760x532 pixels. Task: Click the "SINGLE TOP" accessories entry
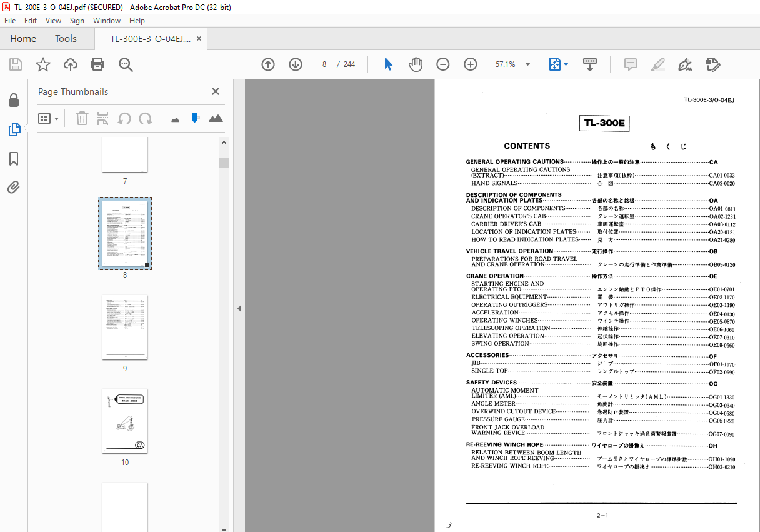point(489,371)
